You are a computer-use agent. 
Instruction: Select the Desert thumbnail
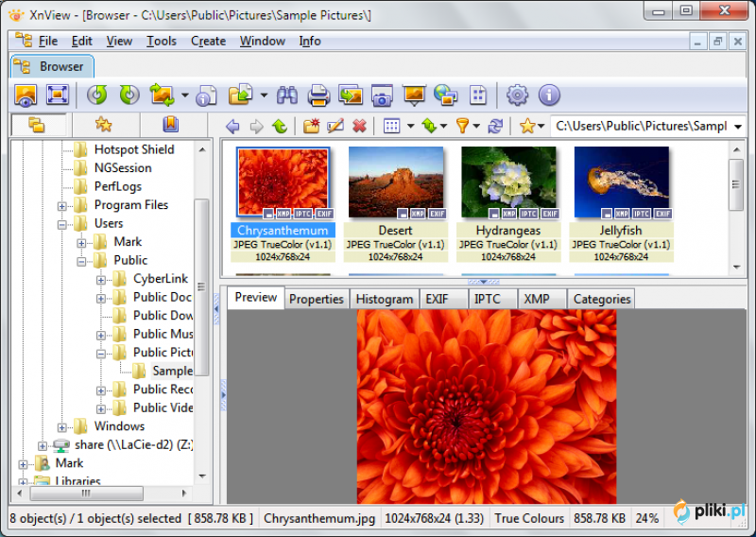click(395, 203)
